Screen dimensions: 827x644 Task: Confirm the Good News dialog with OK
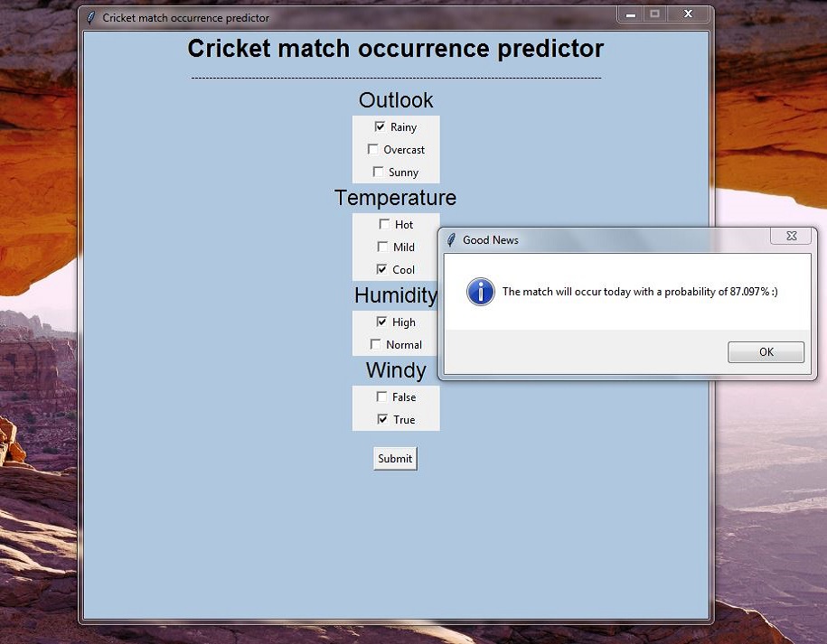point(766,352)
